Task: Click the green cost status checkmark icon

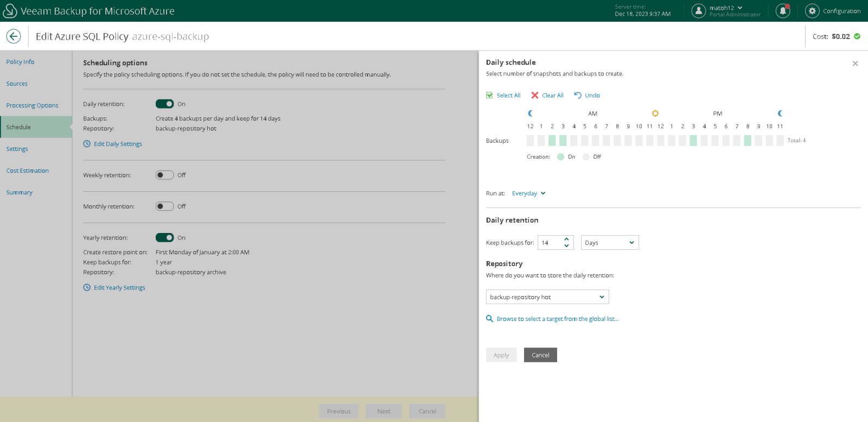Action: (857, 36)
